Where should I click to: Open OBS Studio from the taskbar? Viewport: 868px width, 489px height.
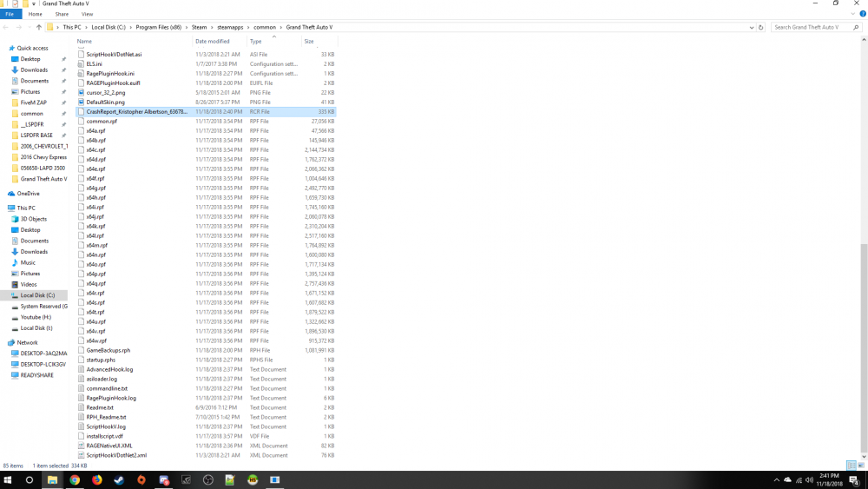[x=208, y=480]
